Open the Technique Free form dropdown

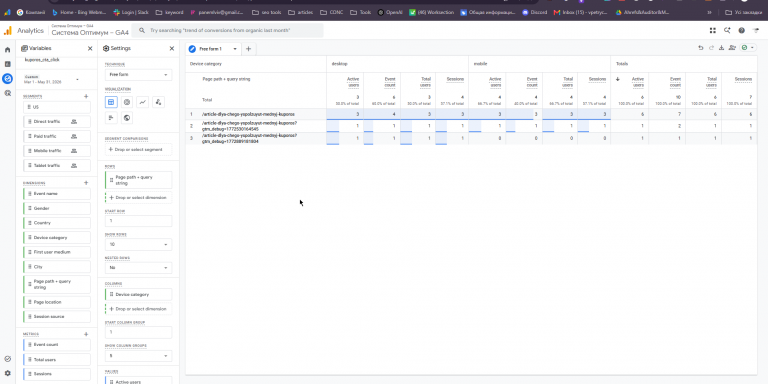pyautogui.click(x=139, y=75)
